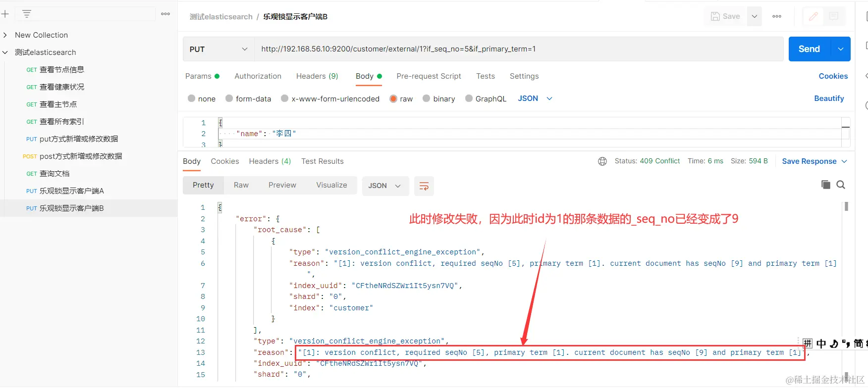Open the PUT method dropdown
The width and height of the screenshot is (868, 388).
tap(218, 49)
